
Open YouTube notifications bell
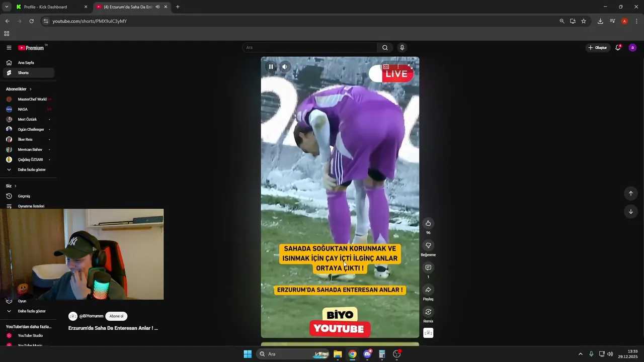pos(618,48)
